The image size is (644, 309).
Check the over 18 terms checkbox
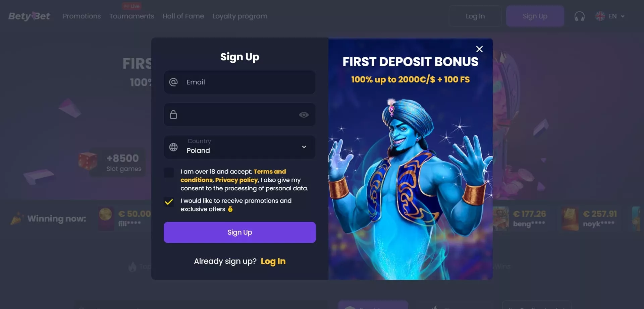pos(169,173)
